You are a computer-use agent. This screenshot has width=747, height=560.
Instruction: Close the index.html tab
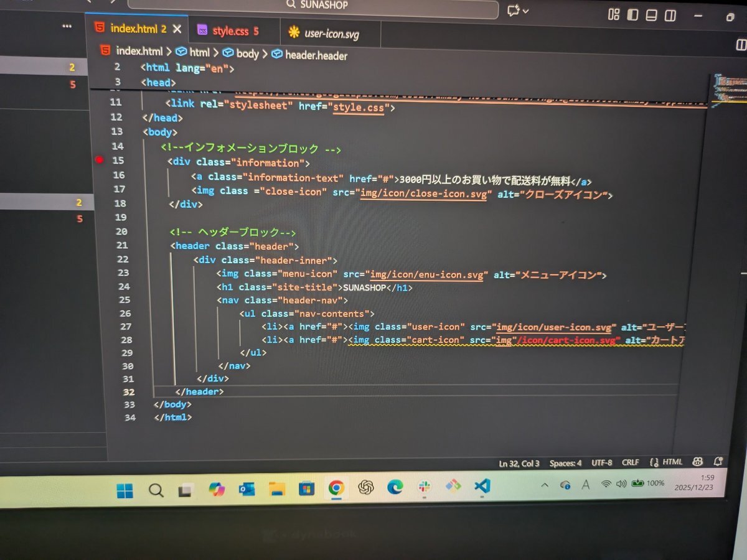(177, 29)
